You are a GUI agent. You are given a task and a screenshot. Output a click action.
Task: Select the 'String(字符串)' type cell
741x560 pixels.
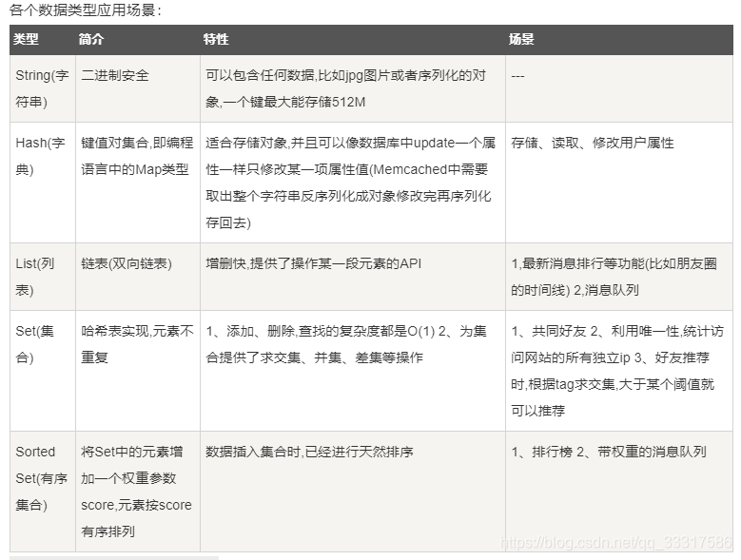tap(43, 88)
